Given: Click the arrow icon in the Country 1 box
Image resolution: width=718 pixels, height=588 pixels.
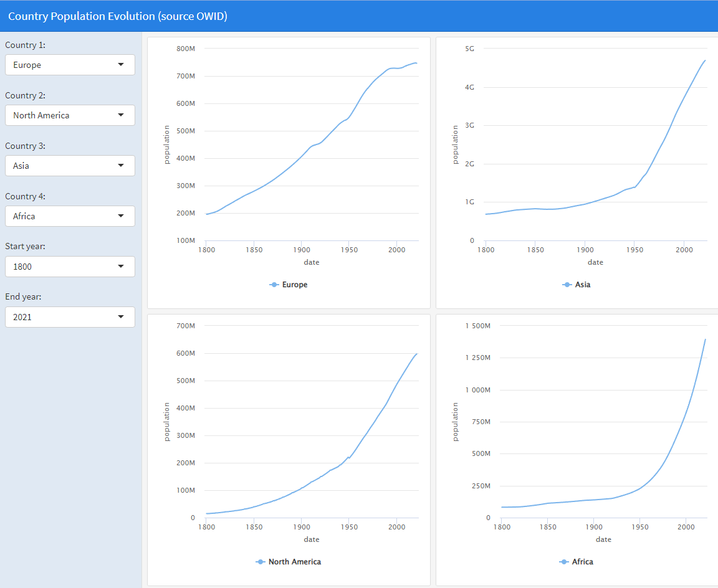Looking at the screenshot, I should [x=121, y=65].
